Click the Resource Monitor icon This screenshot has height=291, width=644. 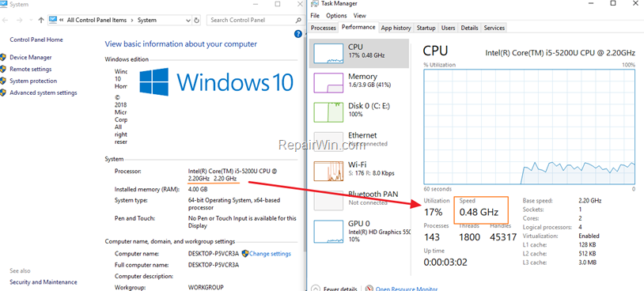pos(369,289)
